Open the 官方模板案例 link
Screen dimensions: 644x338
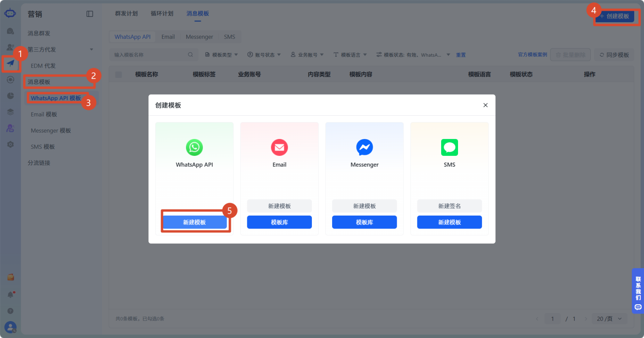tap(532, 54)
